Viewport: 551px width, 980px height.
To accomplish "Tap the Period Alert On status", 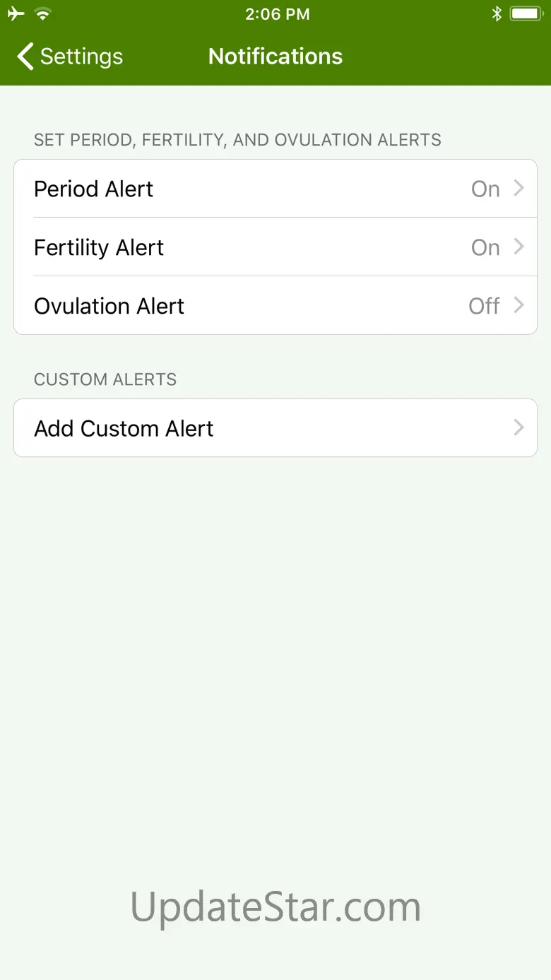I will click(485, 189).
